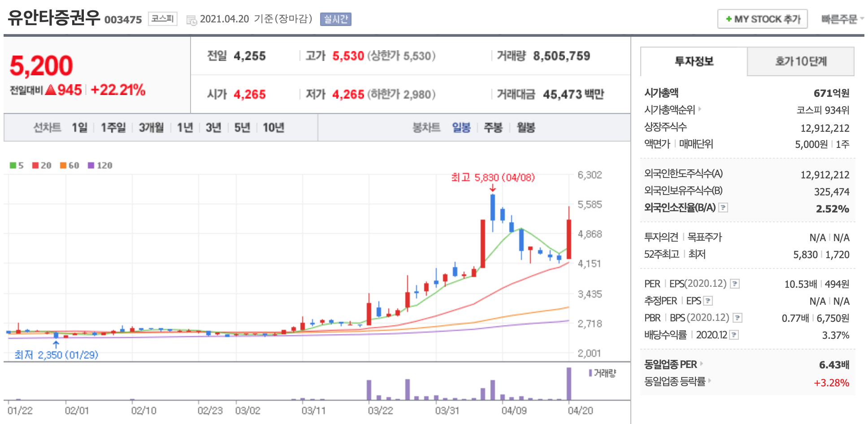Click the 04/09 date label on chart axis

click(x=514, y=411)
